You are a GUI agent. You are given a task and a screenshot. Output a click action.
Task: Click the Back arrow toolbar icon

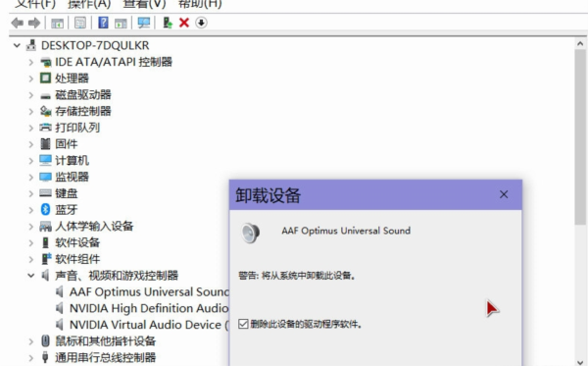(18, 23)
